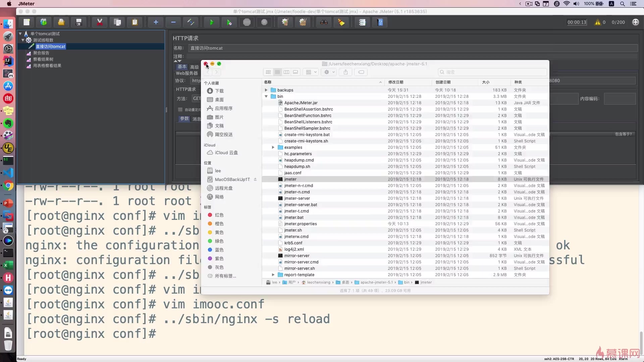Screen dimensions: 644x362
Task: Open Chrome from the Dock
Action: click(x=8, y=185)
